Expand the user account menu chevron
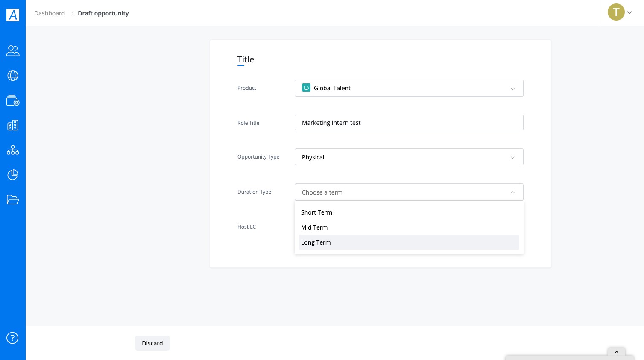Image resolution: width=644 pixels, height=360 pixels. [x=629, y=13]
